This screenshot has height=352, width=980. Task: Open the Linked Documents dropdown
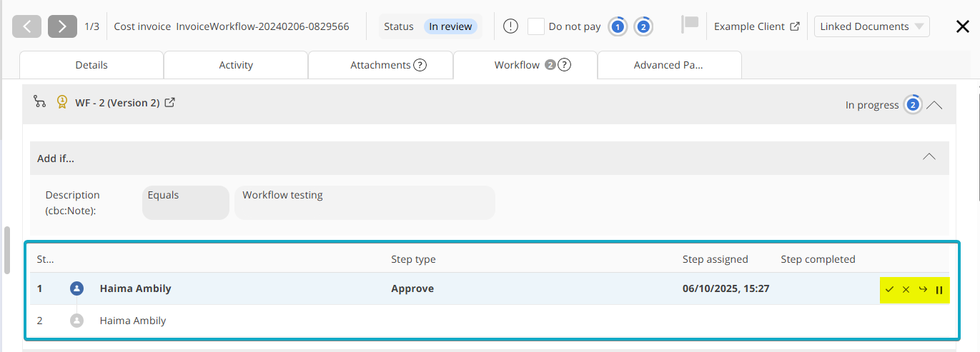[x=871, y=26]
